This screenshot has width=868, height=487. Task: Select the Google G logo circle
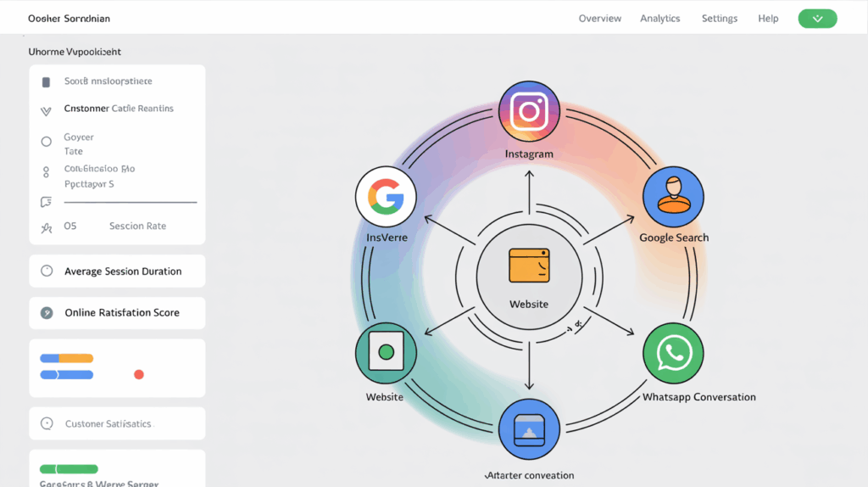coord(386,197)
